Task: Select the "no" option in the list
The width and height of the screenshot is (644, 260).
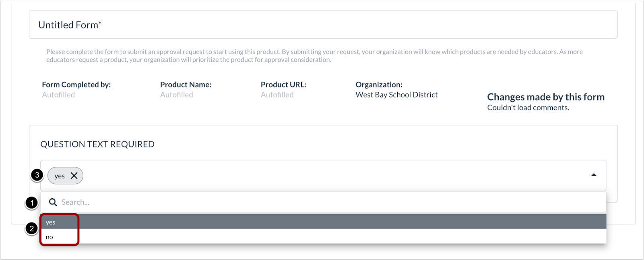Action: 49,237
